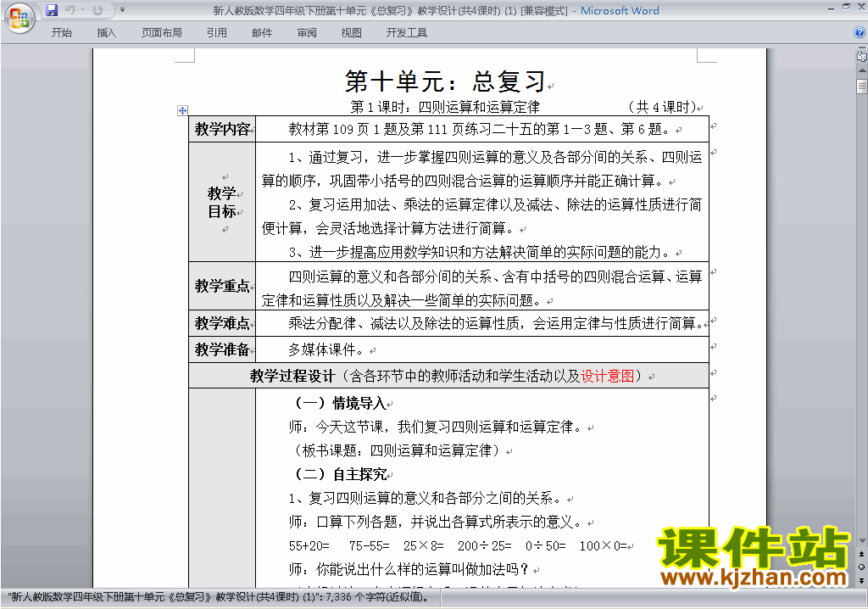Click the 教学过程设计 header row
This screenshot has height=609, width=868.
[449, 376]
